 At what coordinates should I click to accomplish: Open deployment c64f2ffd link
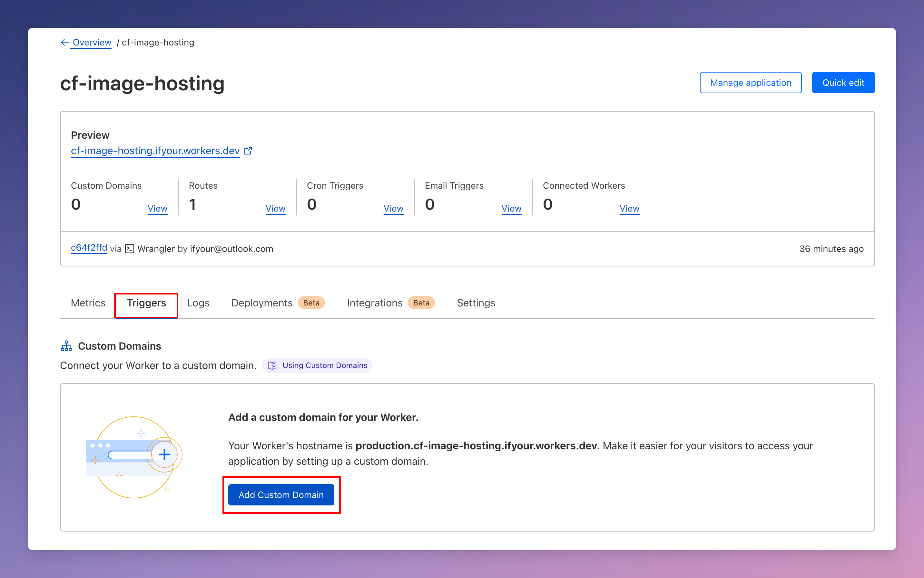coord(89,248)
